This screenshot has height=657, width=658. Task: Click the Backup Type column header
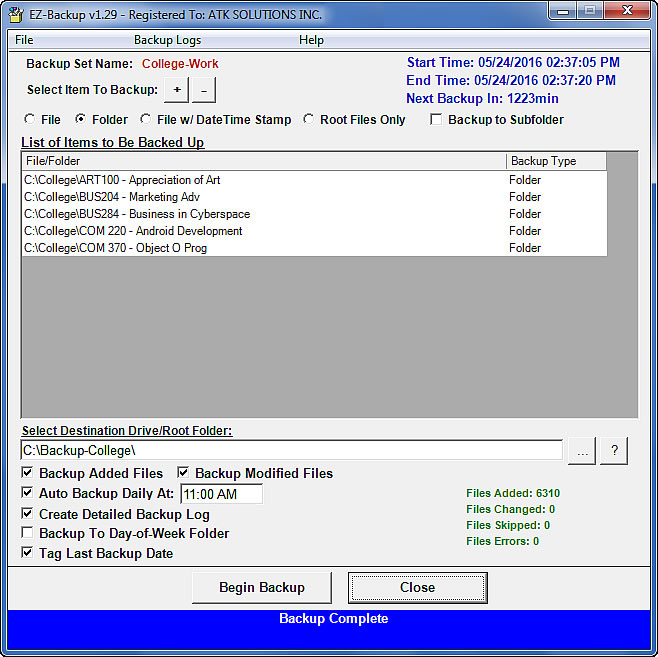[556, 161]
